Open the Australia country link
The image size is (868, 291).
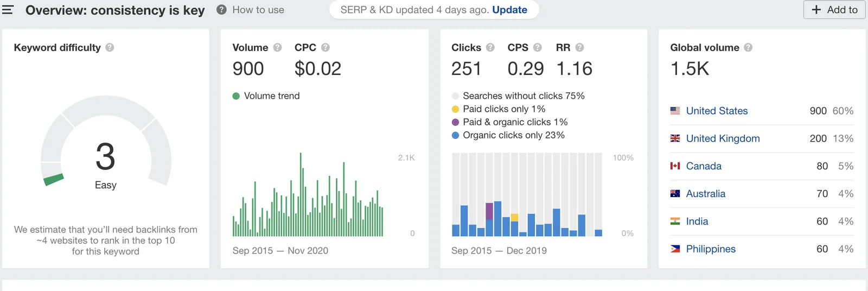pyautogui.click(x=705, y=194)
